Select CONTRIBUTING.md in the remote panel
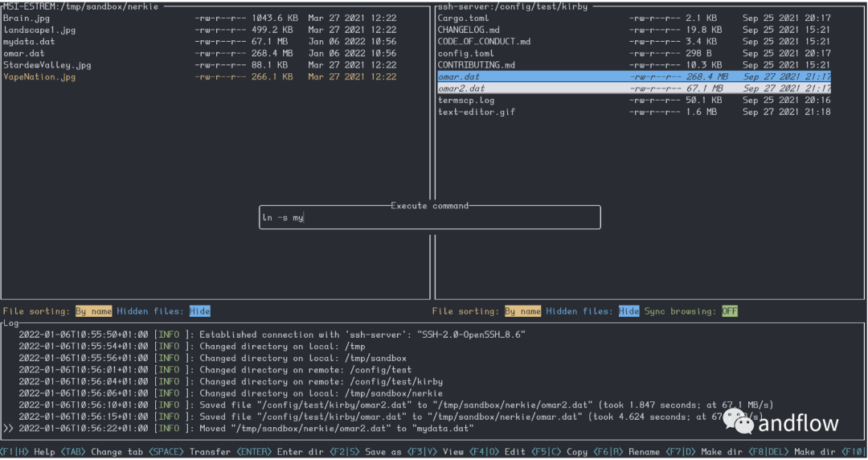868x460 pixels. (634, 65)
